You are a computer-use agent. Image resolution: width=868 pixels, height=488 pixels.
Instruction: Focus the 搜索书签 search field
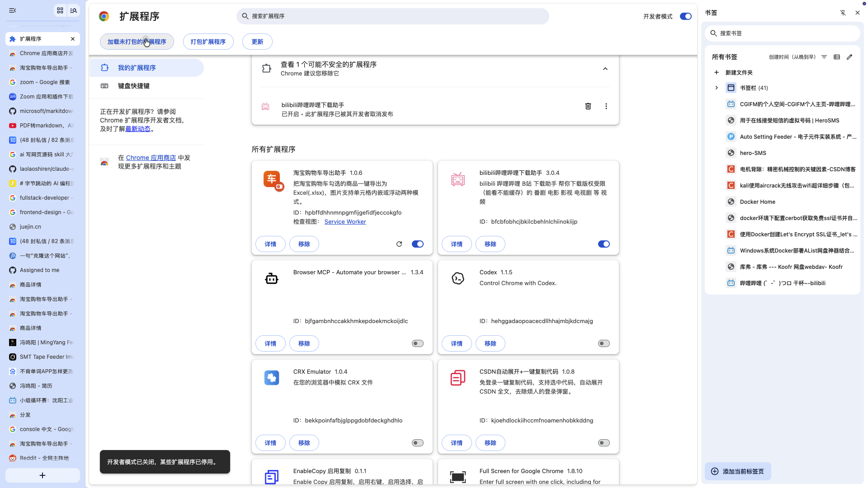(782, 33)
